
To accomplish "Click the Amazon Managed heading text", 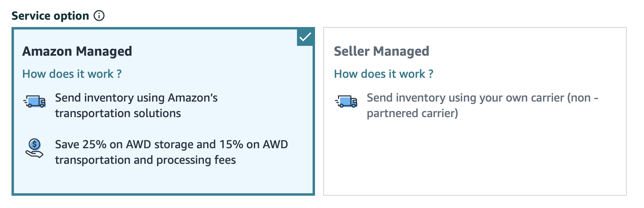I will [x=77, y=51].
